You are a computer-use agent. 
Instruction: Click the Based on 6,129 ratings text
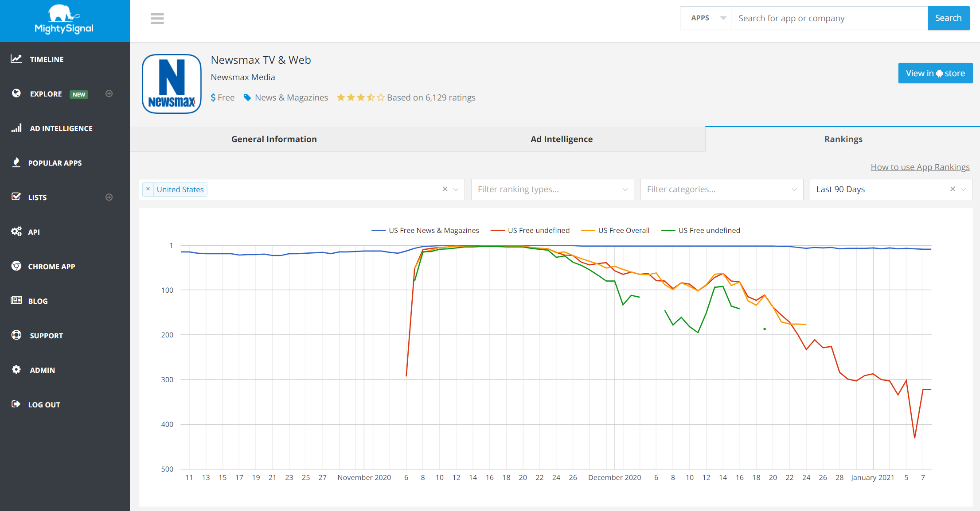[x=431, y=97]
